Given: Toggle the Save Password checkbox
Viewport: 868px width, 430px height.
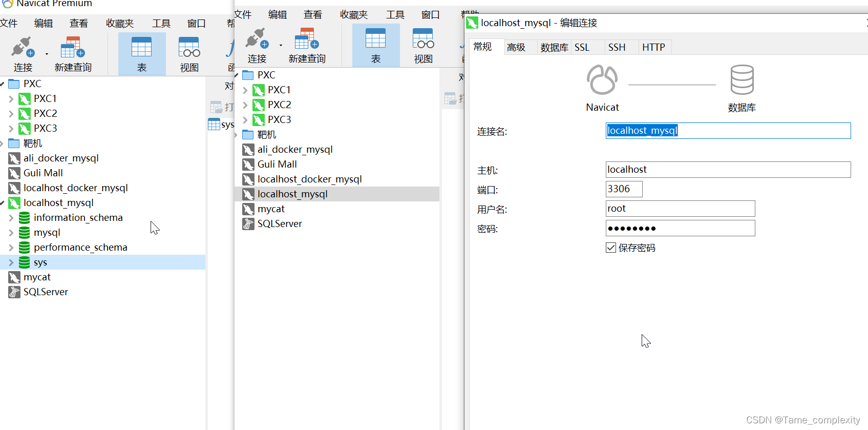Looking at the screenshot, I should (x=611, y=248).
